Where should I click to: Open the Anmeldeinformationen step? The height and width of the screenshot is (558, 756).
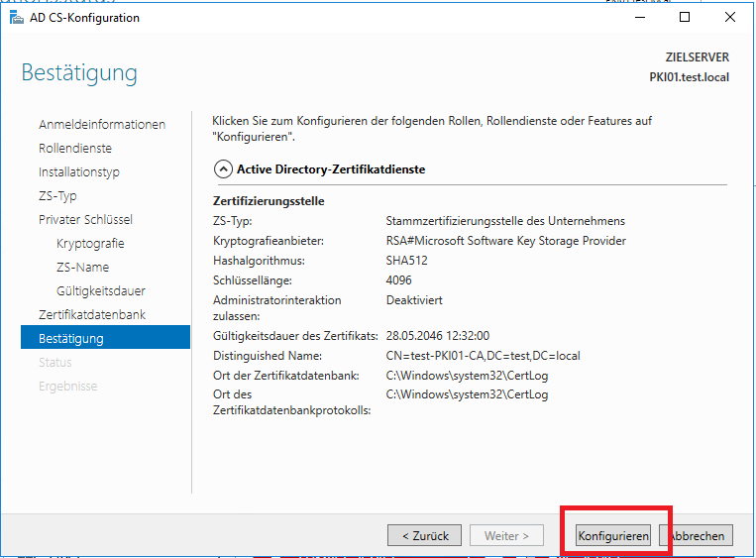click(x=102, y=125)
